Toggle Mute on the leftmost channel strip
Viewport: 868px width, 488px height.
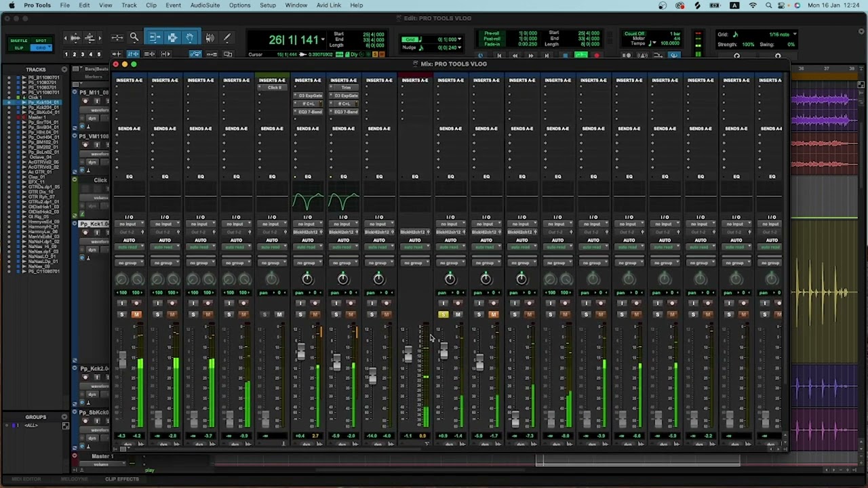click(136, 314)
